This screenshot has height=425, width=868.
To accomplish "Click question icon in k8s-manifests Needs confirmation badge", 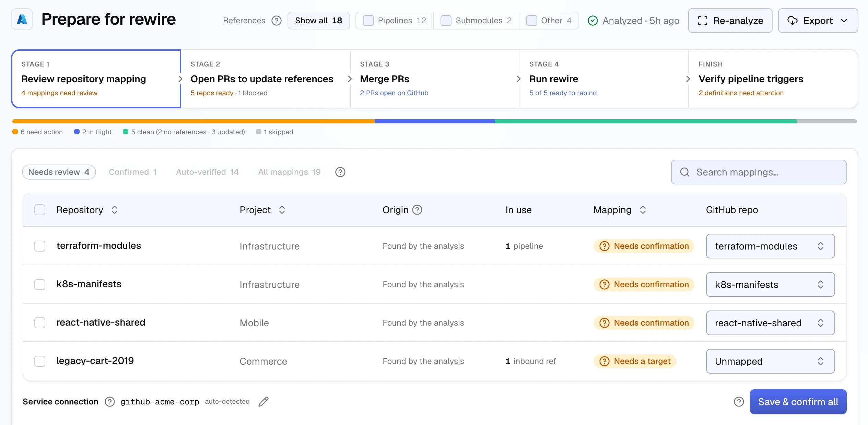I will click(604, 284).
